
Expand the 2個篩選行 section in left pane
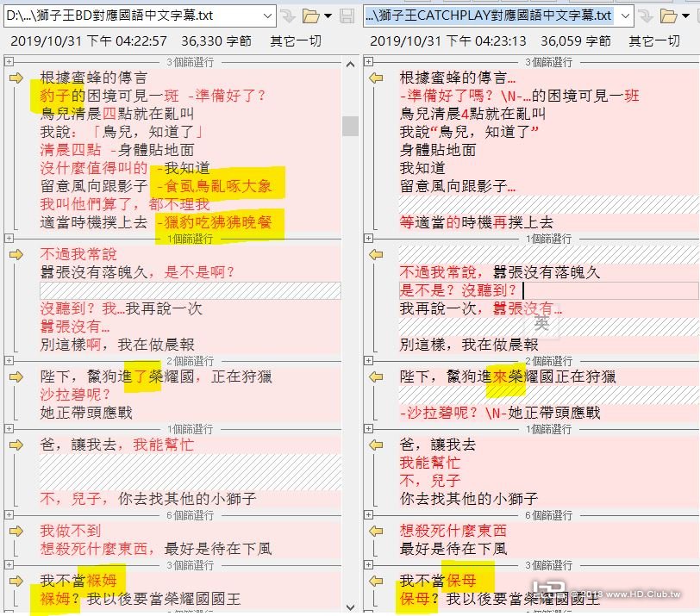pyautogui.click(x=9, y=360)
